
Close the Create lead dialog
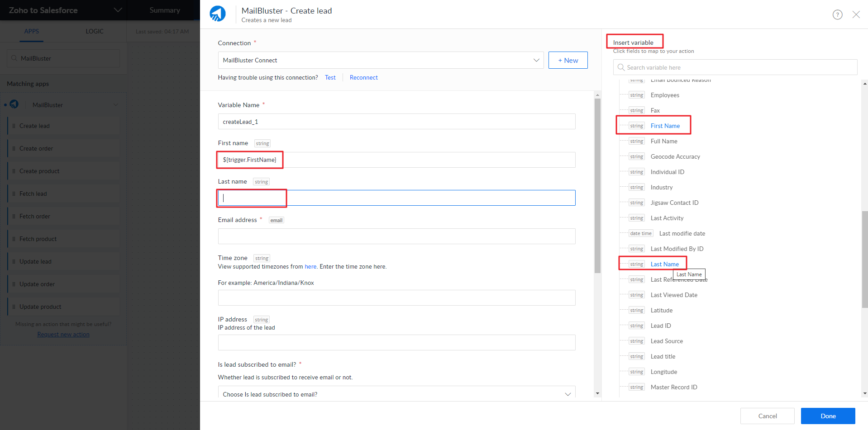856,14
